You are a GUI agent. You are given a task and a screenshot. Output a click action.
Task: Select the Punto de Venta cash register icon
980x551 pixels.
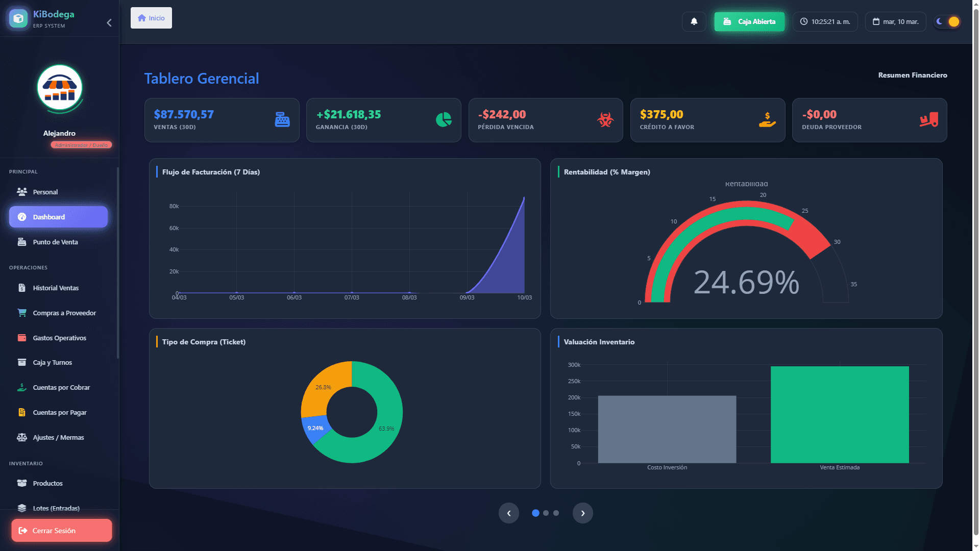point(22,242)
